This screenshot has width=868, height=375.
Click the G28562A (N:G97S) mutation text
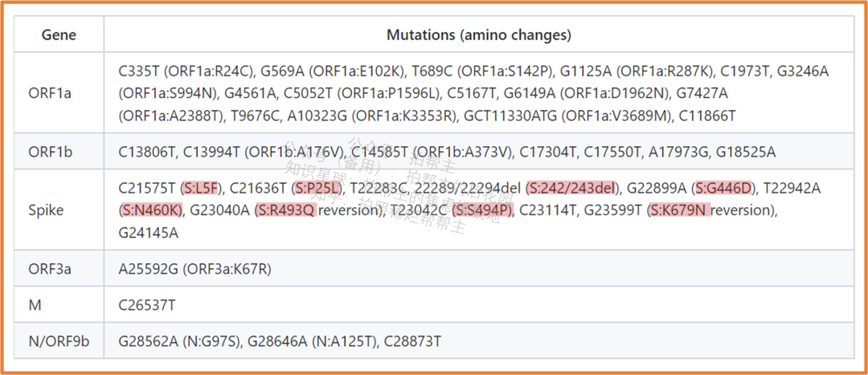178,341
